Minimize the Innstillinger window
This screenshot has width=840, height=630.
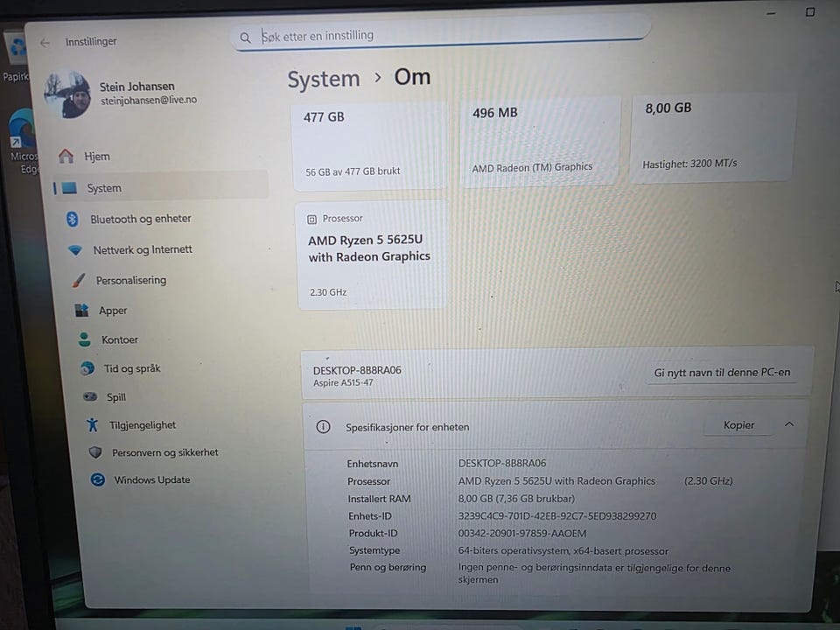tap(772, 13)
